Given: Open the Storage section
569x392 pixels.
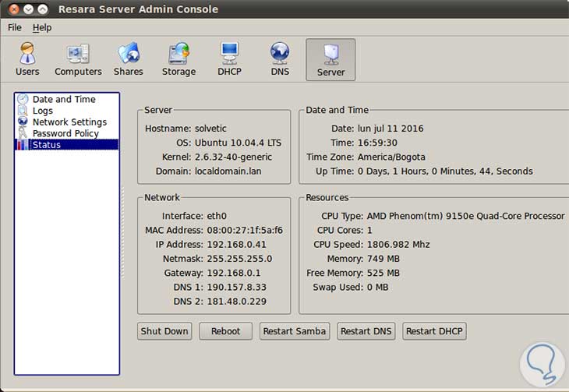Looking at the screenshot, I should [179, 59].
